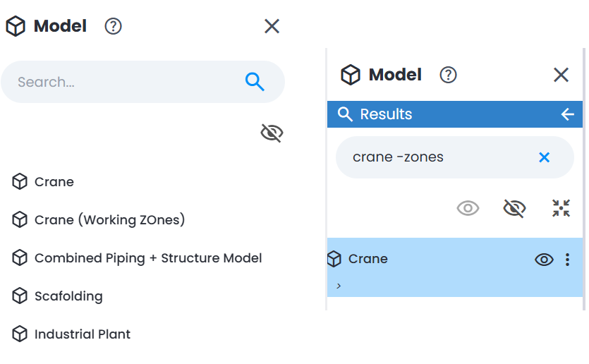Viewport: 589px width, 364px height.
Task: Hide all results with crossed-eye icon
Action: click(514, 208)
